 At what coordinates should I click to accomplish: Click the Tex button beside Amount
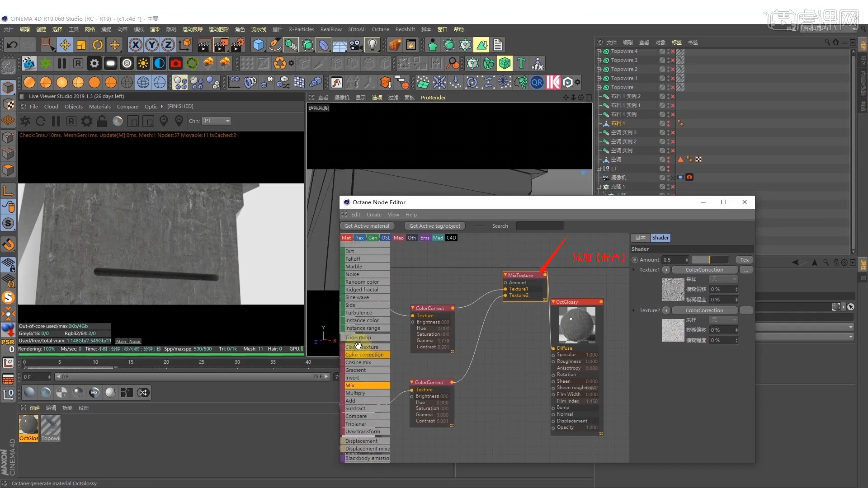pos(744,260)
